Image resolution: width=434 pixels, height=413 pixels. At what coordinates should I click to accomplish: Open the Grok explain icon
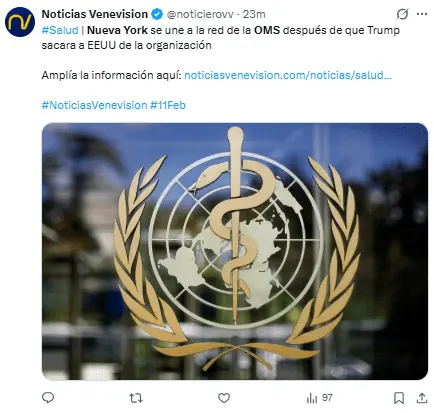click(x=402, y=14)
